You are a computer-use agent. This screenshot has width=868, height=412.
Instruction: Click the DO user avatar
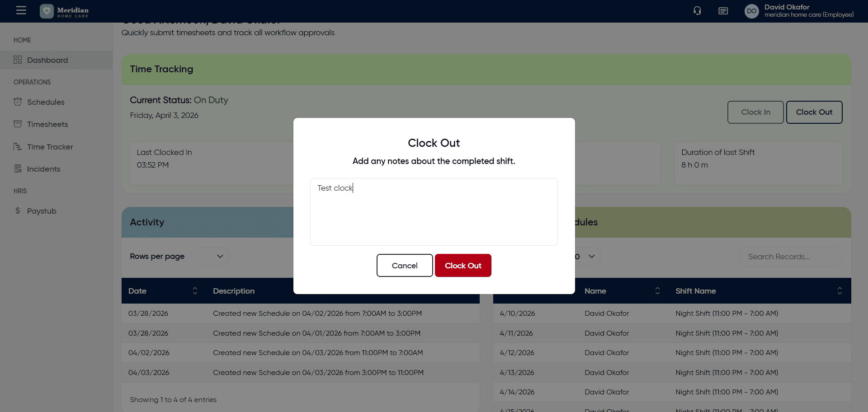751,11
